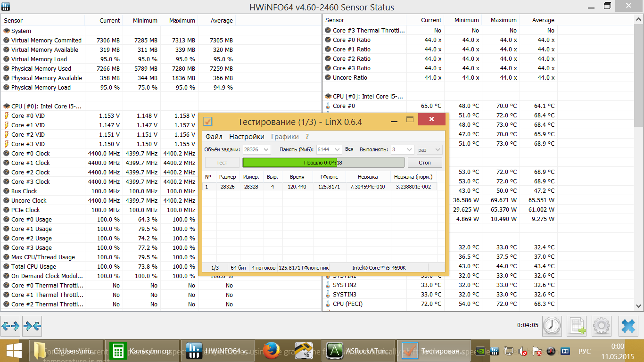The image size is (644, 362).
Task: Click the taskbar clock and date
Action: [x=617, y=351]
